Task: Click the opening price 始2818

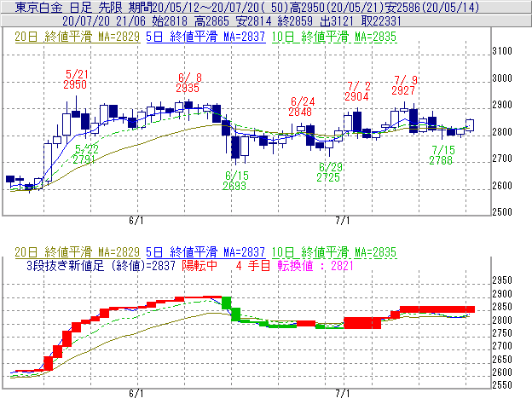Action: (x=170, y=21)
